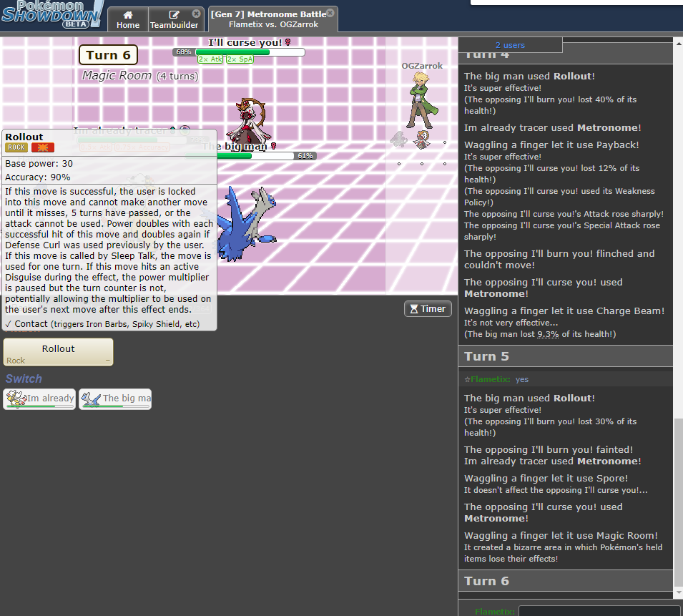Click the Latios icon on switch button
This screenshot has width=683, height=616.
(92, 399)
